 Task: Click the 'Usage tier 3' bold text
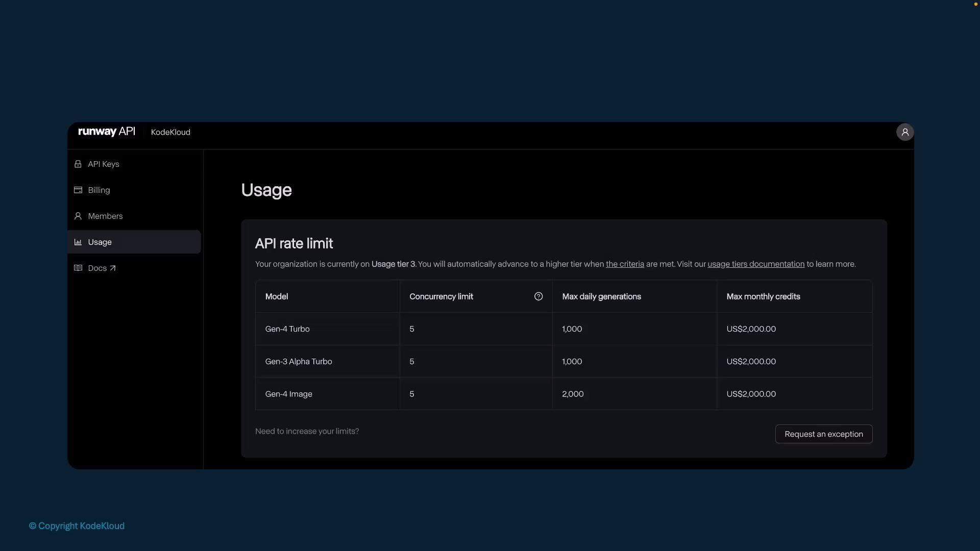[393, 264]
